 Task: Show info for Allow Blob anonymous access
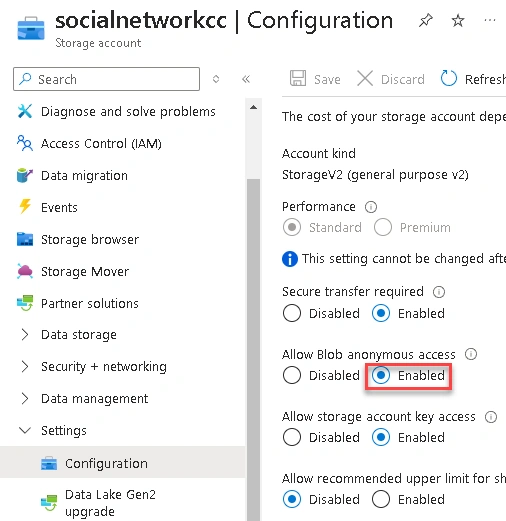point(471,354)
